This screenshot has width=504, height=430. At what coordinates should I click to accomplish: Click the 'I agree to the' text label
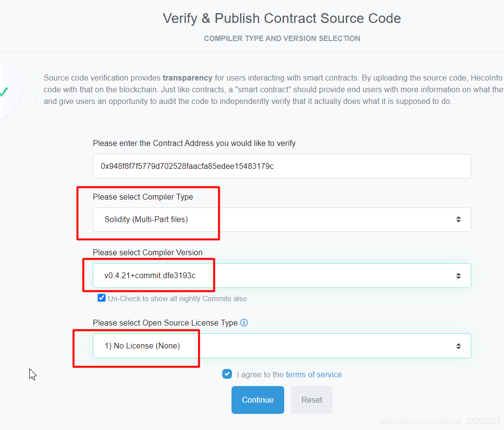click(260, 374)
